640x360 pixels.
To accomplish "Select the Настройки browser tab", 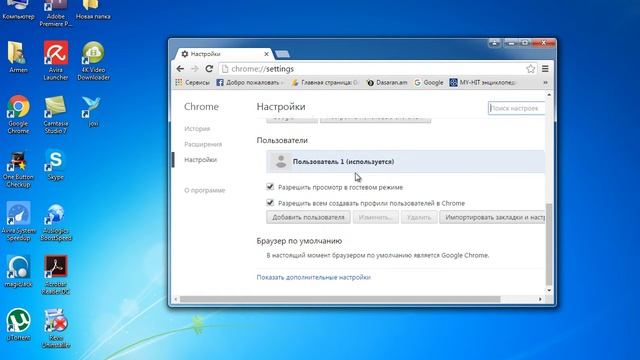I will tap(224, 54).
